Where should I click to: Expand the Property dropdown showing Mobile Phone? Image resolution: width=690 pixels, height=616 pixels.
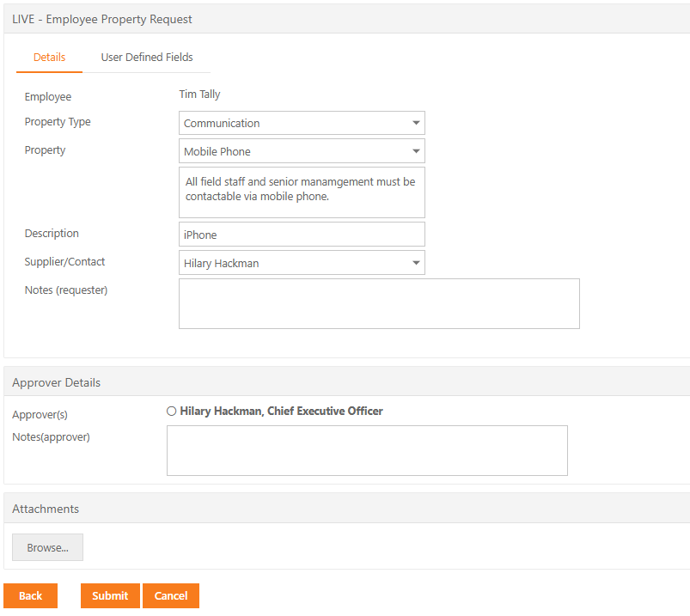coord(302,151)
